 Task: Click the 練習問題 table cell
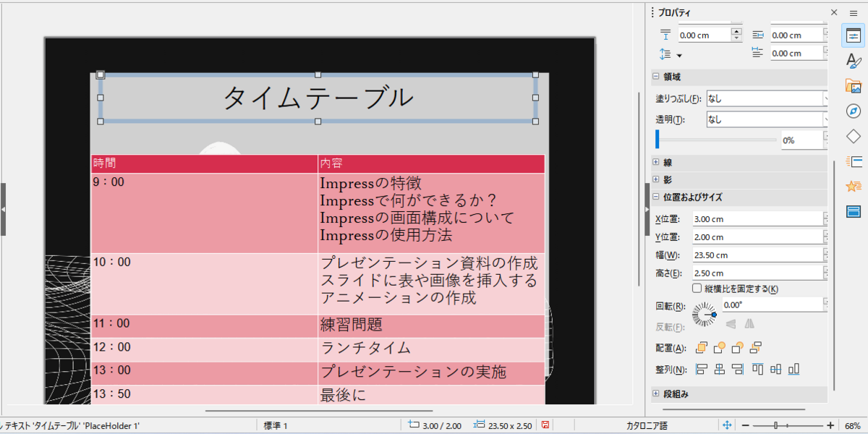click(x=431, y=325)
